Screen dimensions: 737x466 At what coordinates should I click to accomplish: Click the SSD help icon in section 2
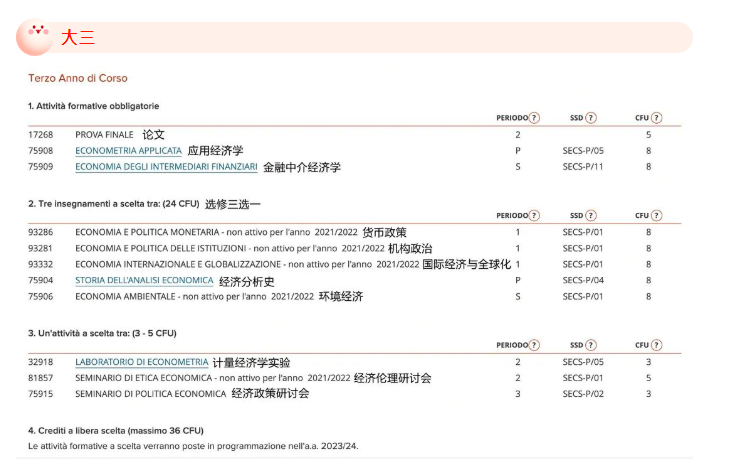tap(591, 215)
